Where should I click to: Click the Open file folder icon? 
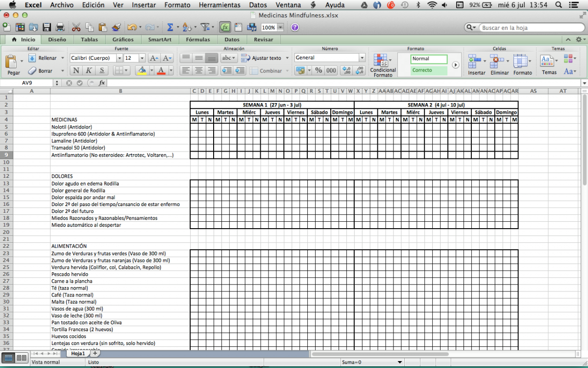33,27
